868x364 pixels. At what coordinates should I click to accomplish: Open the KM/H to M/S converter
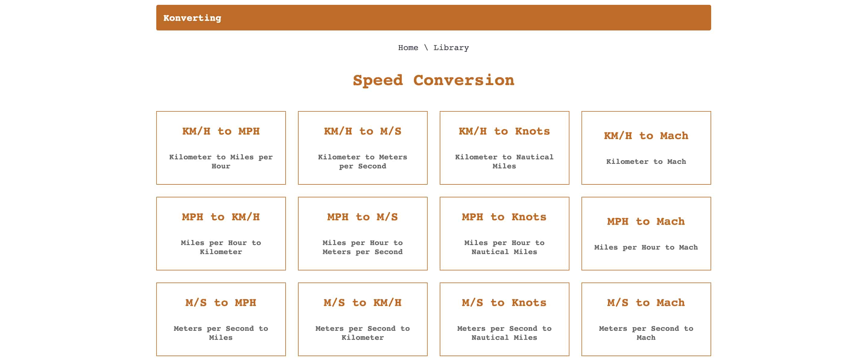362,147
